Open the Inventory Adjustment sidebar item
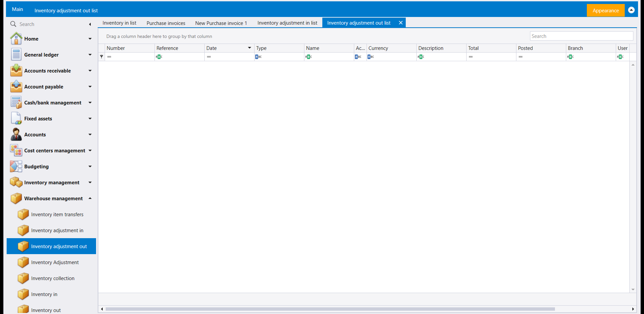Screen dimensions: 644x314 [x=51, y=262]
